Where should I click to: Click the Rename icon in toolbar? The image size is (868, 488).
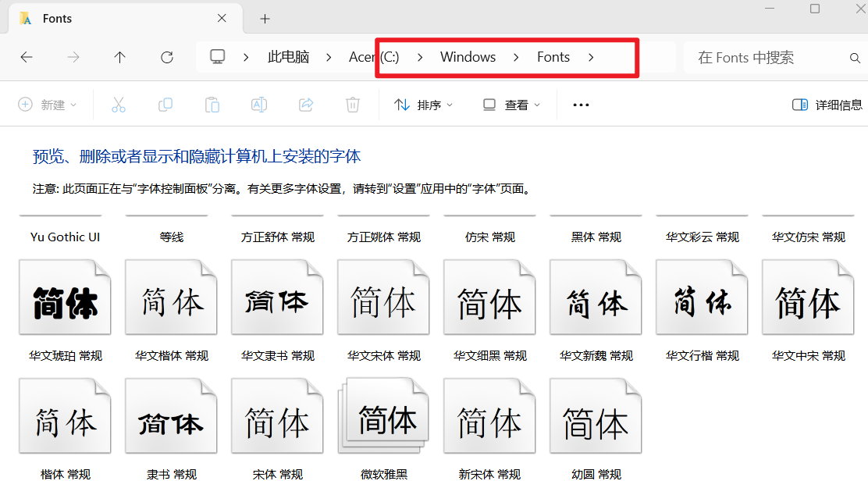[259, 105]
